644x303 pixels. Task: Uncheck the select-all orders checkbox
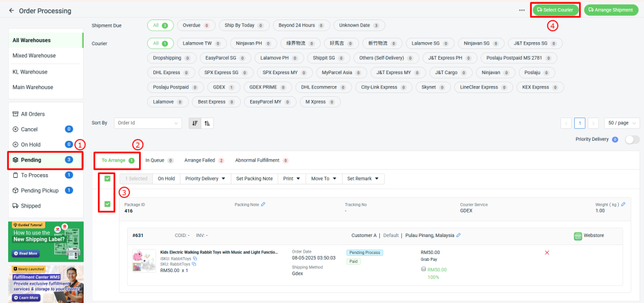107,179
